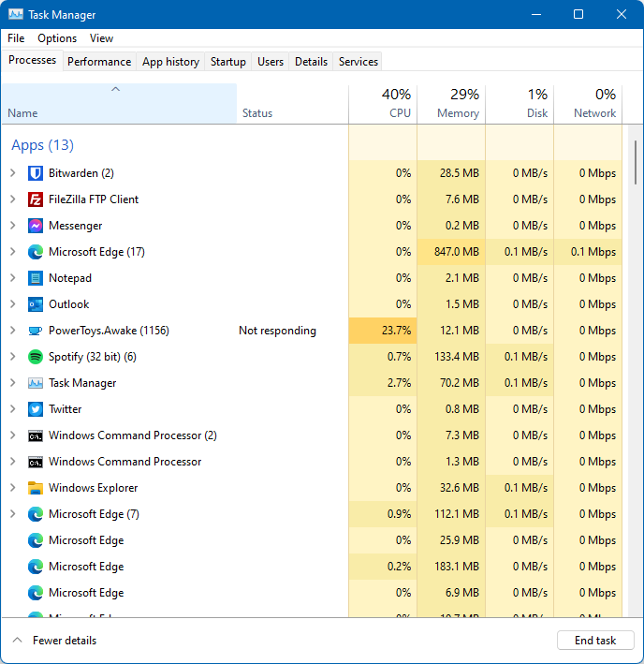The height and width of the screenshot is (664, 644).
Task: Select the Windows Command Processor 1.3 MB row
Action: [x=312, y=462]
